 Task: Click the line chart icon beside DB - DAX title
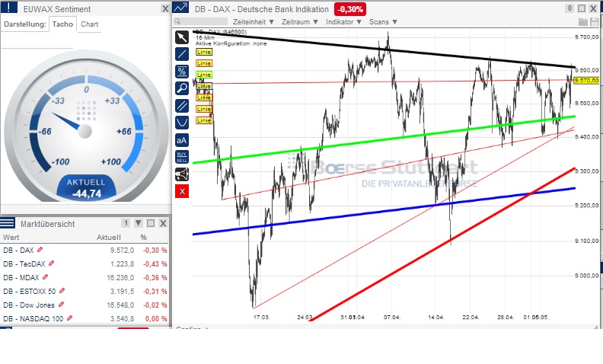[x=180, y=8]
